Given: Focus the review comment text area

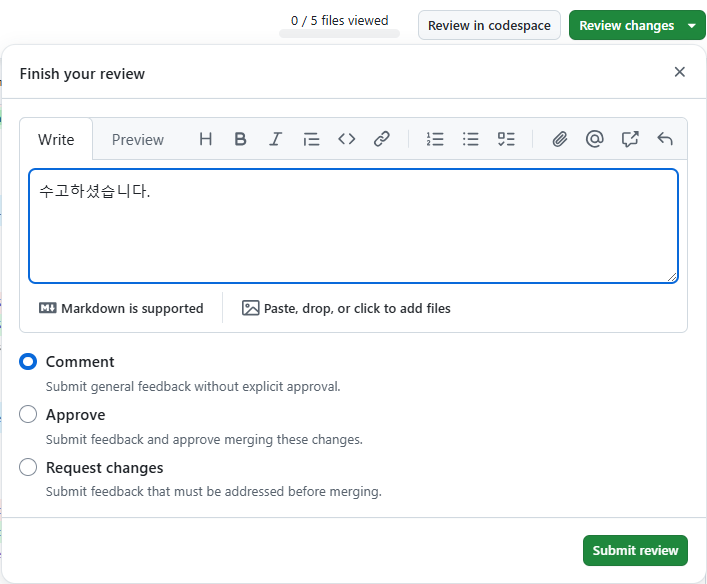Looking at the screenshot, I should tap(354, 226).
